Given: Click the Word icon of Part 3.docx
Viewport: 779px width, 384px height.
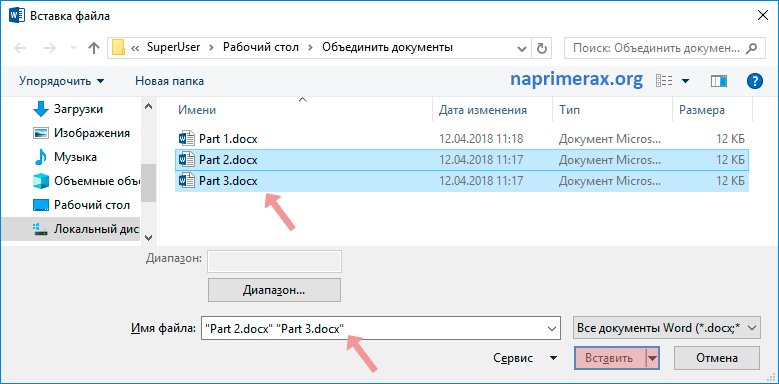Looking at the screenshot, I should tap(186, 181).
